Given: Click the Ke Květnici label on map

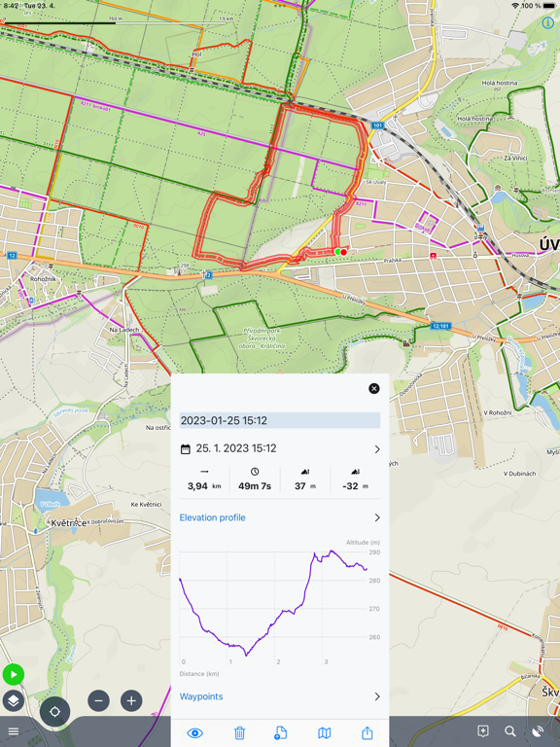Looking at the screenshot, I should [x=146, y=504].
